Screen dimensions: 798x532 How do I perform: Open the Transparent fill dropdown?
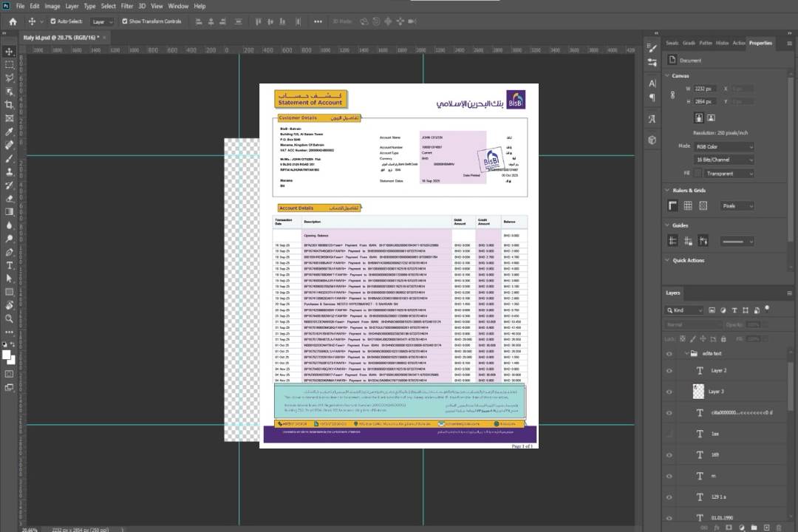pos(729,174)
